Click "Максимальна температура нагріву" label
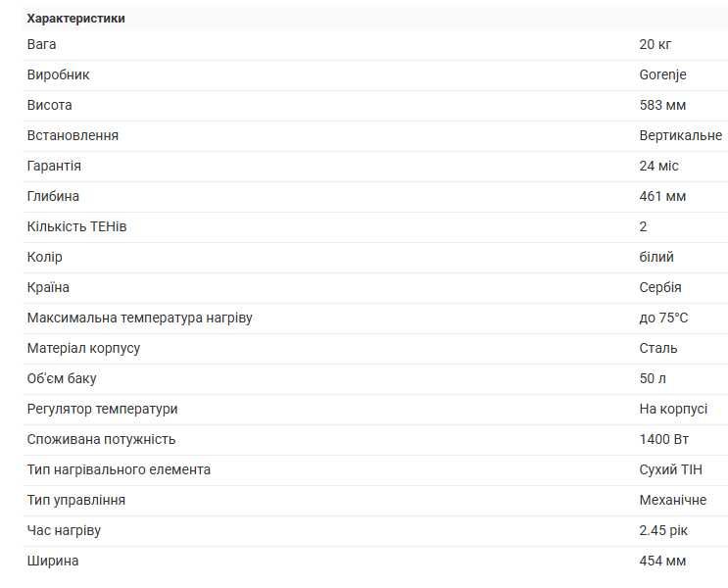728x588 pixels. pos(139,318)
